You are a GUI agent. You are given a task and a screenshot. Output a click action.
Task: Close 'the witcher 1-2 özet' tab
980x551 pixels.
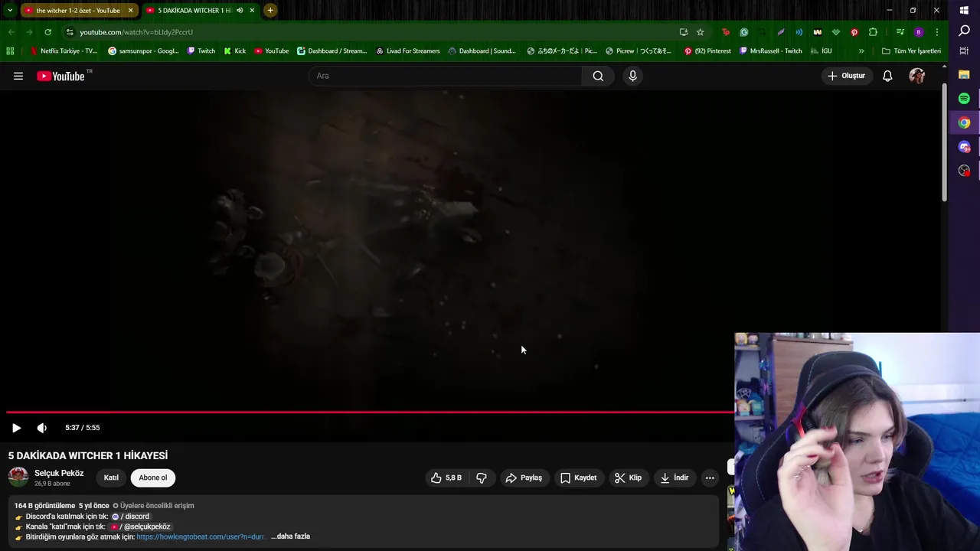130,11
